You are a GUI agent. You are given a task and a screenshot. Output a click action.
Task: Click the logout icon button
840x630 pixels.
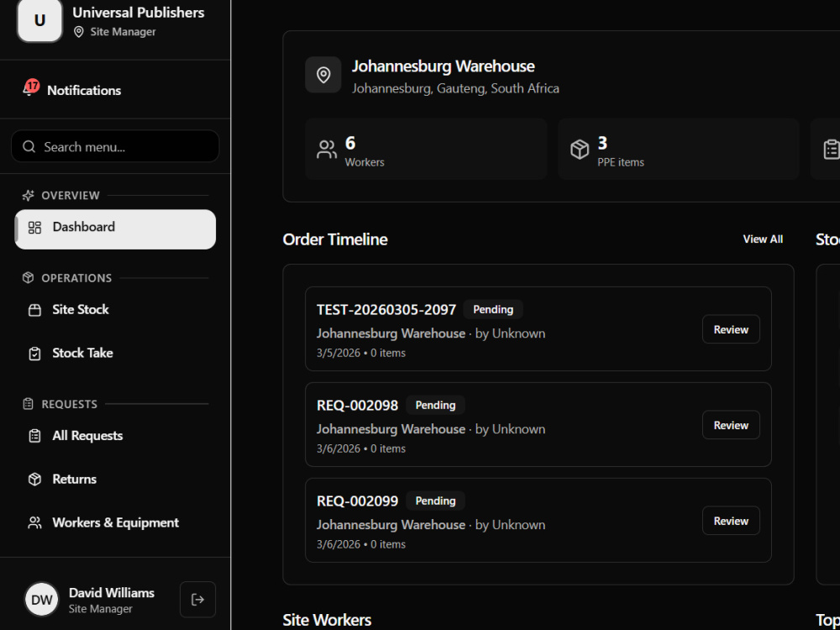click(x=197, y=600)
